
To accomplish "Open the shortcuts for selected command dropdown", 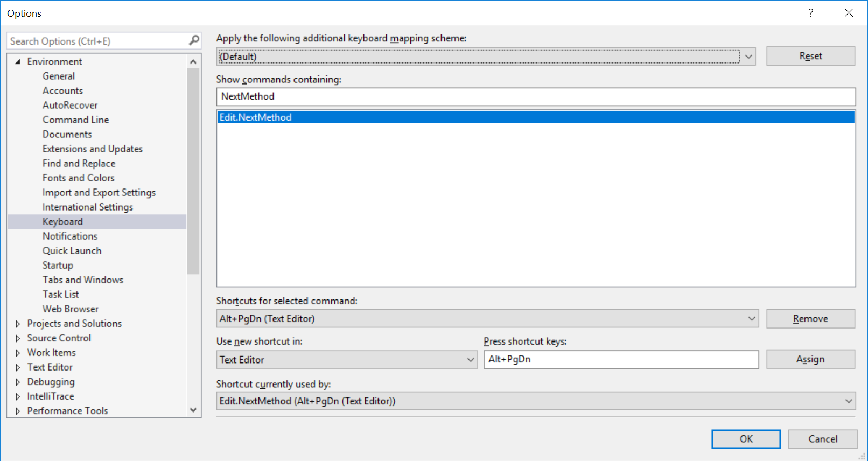I will point(751,319).
